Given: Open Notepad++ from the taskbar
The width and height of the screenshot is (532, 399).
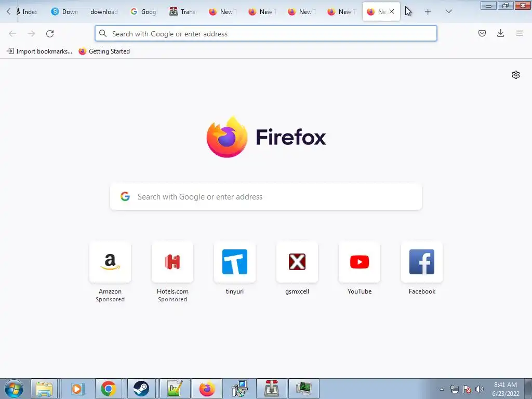Looking at the screenshot, I should coord(175,389).
